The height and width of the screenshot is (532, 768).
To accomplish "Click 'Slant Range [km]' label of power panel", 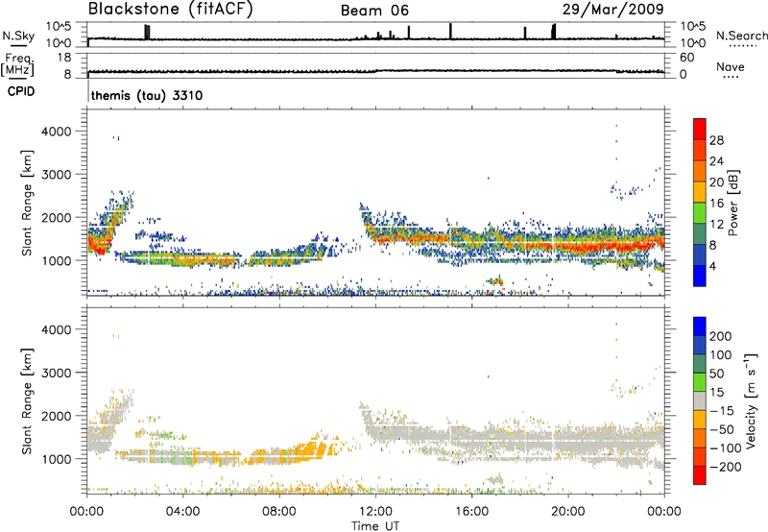I will 27,203.
